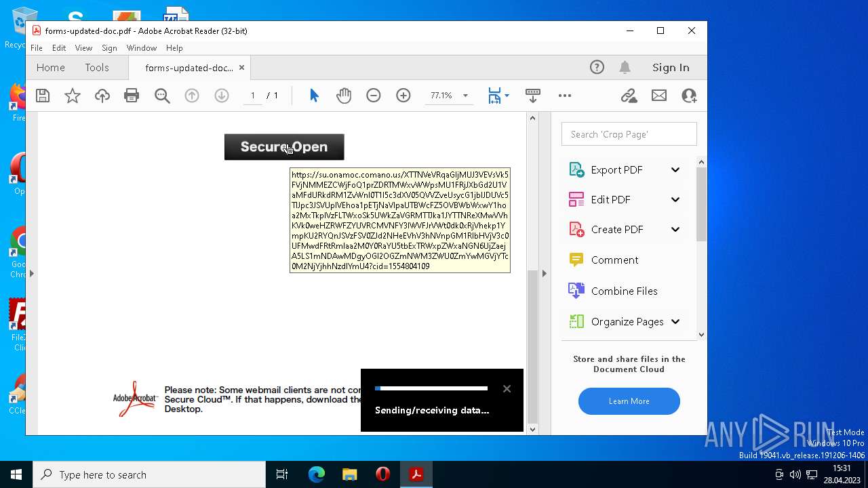Image resolution: width=868 pixels, height=488 pixels.
Task: Bookmark the file with the star icon
Action: pos(73,96)
